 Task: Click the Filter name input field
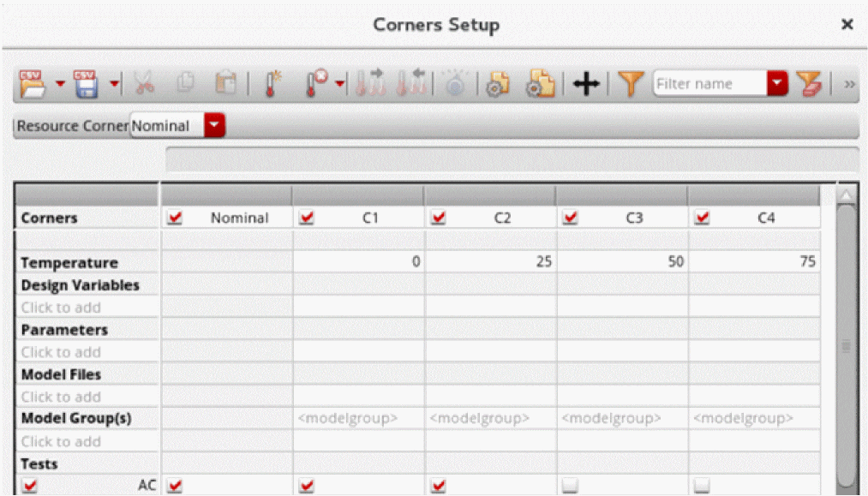(709, 84)
